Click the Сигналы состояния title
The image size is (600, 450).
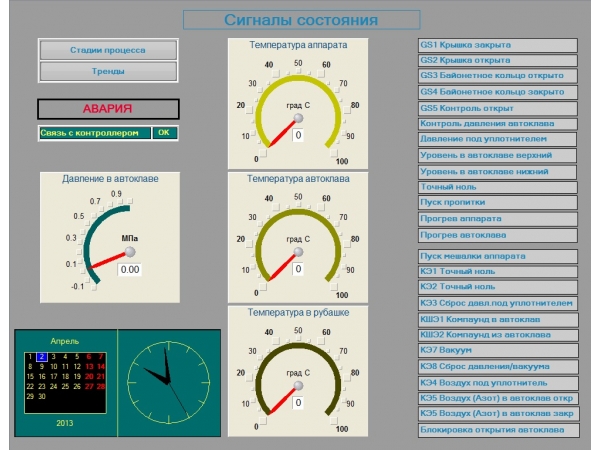pyautogui.click(x=302, y=20)
